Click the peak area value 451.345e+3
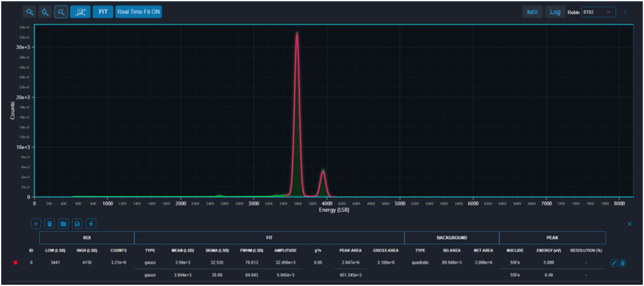The image size is (644, 286). coord(350,275)
